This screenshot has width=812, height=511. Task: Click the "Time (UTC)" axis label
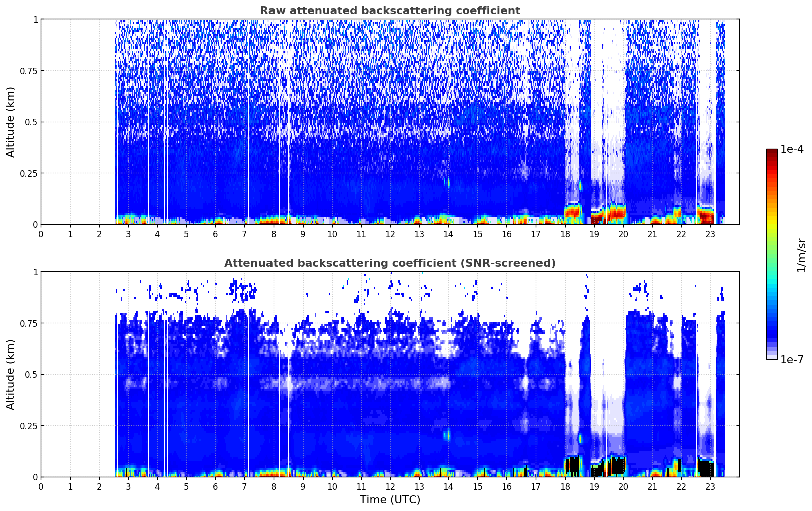(390, 500)
